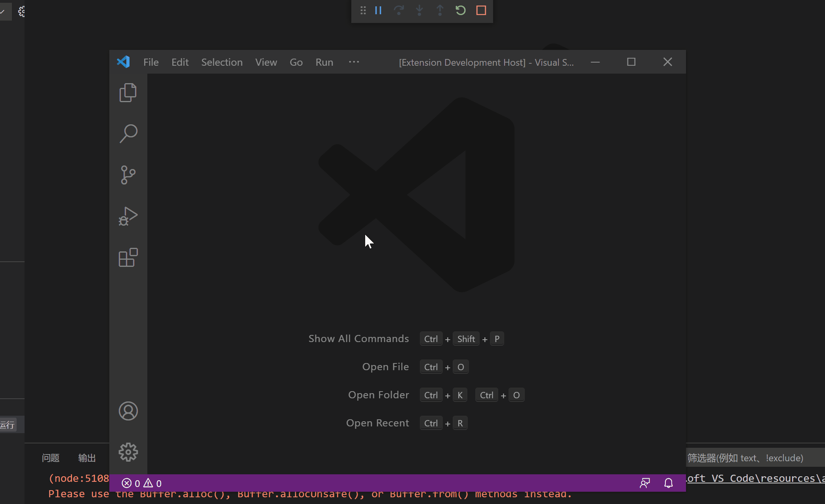Image resolution: width=825 pixels, height=504 pixels.
Task: Minimize the Extension Development Host window
Action: click(x=595, y=62)
